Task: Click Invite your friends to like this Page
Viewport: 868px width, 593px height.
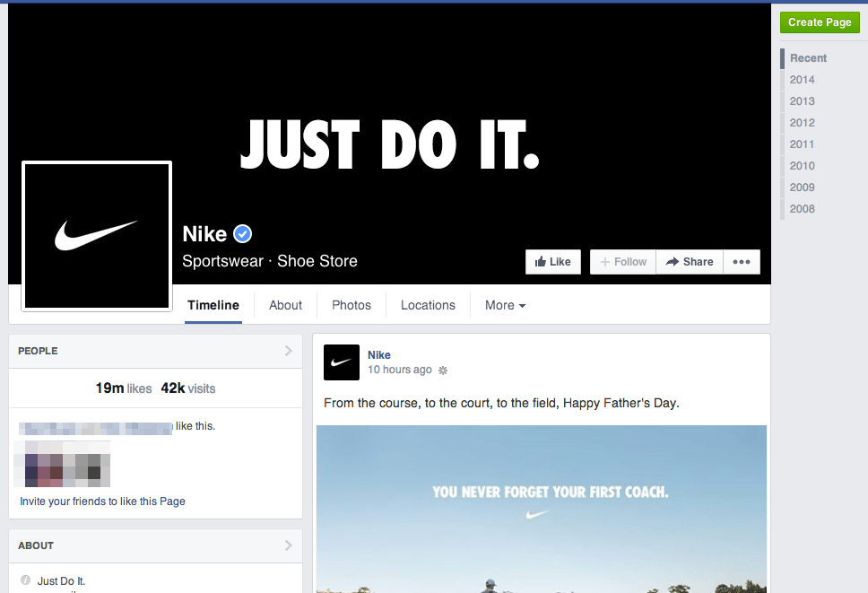Action: click(102, 501)
